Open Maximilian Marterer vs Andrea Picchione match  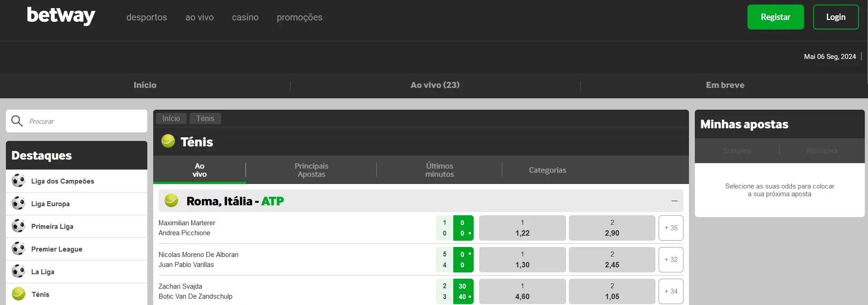pyautogui.click(x=187, y=228)
